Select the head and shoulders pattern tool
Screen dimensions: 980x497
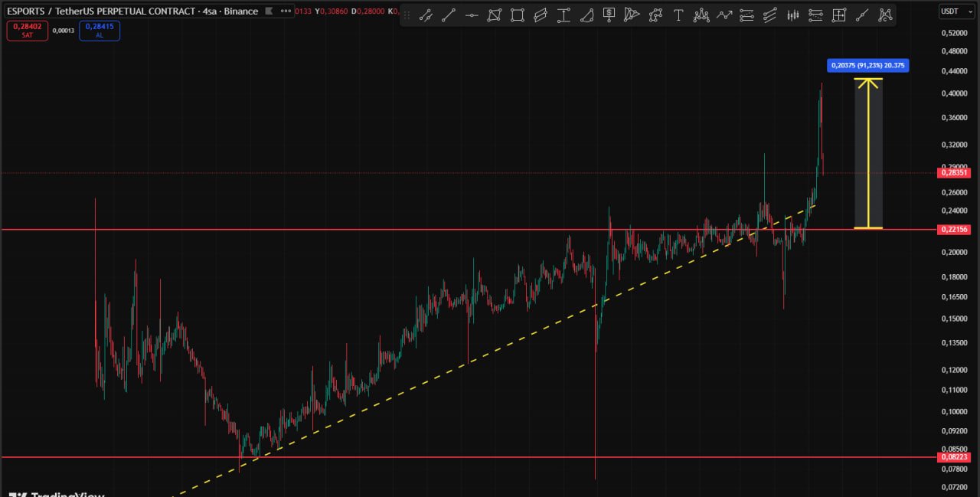coord(701,15)
